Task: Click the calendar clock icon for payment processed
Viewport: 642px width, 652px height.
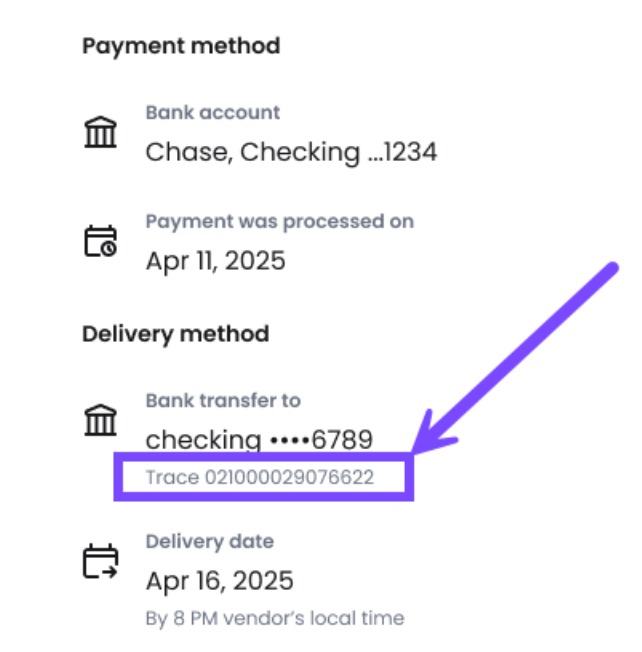Action: (x=100, y=241)
